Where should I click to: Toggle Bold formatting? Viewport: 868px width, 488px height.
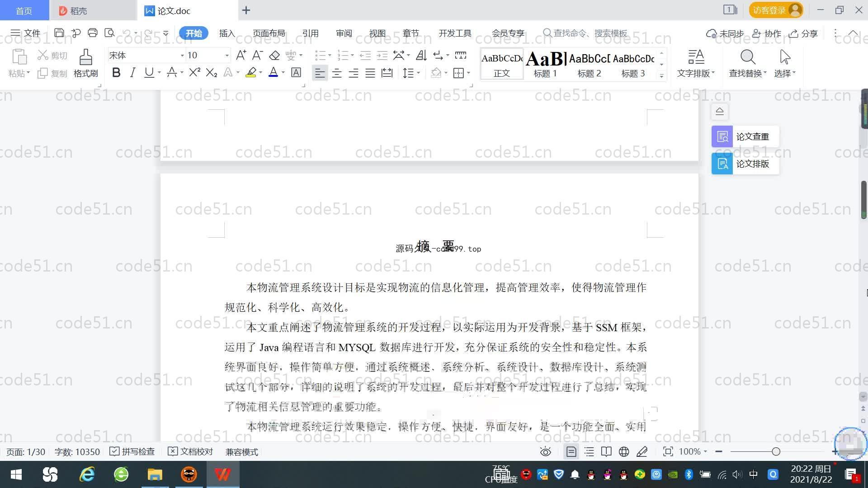point(116,72)
